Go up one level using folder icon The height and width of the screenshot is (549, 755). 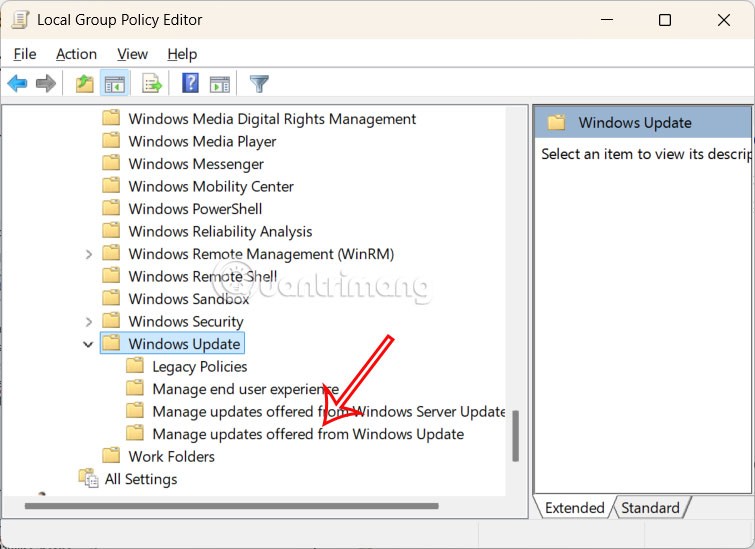pyautogui.click(x=85, y=84)
